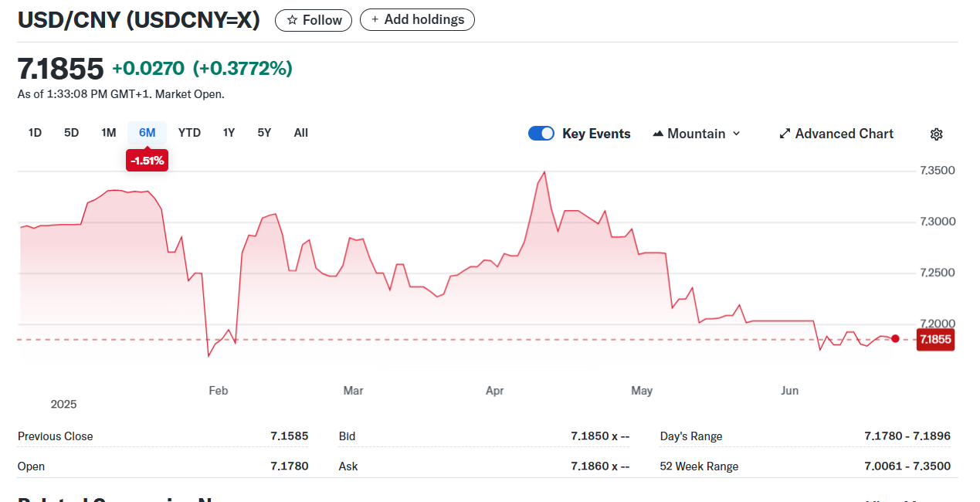Viewport: 980px width, 502px height.
Task: Open chart settings gear icon
Action: click(936, 134)
